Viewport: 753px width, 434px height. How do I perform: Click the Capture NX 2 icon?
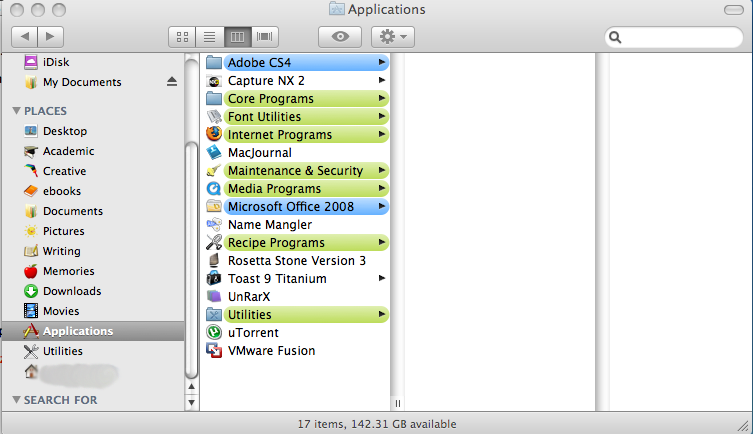tap(214, 81)
